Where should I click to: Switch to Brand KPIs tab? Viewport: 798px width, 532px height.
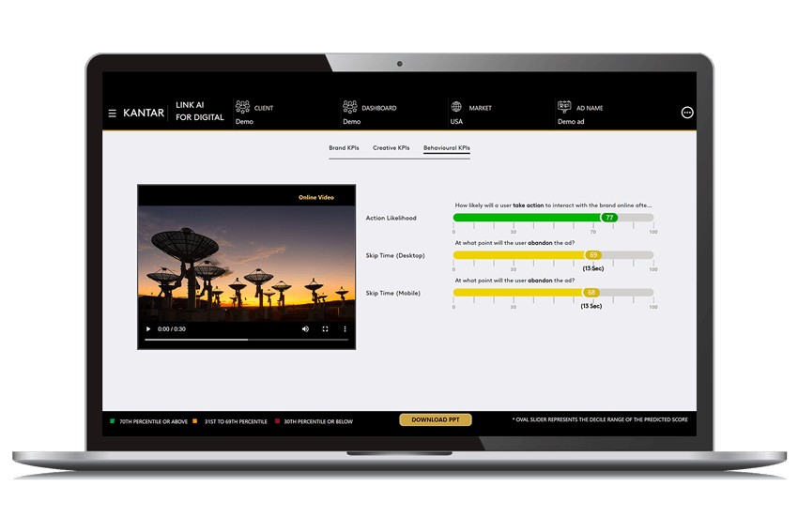click(x=344, y=148)
